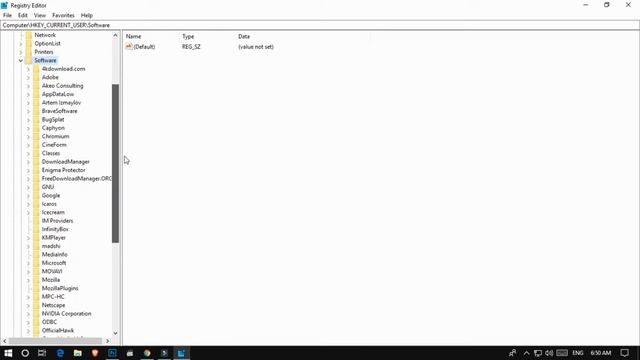Select the IM Providers key
The image size is (640, 360).
tap(58, 221)
